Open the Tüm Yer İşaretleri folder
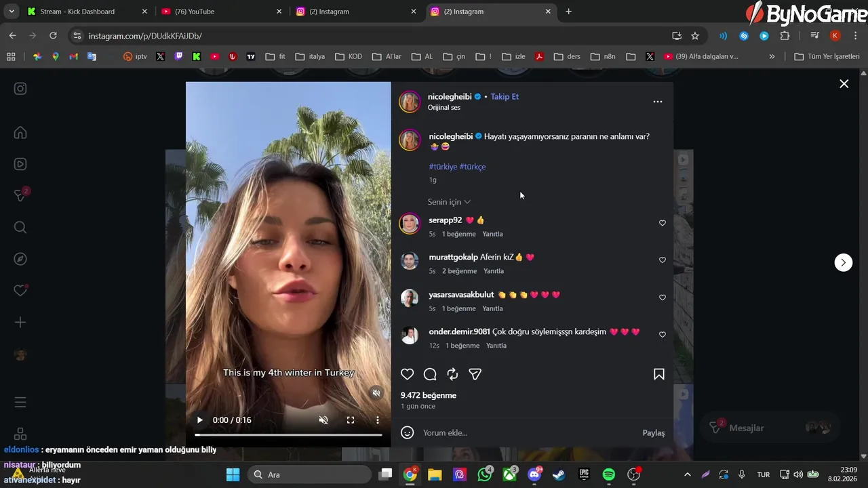 click(827, 56)
